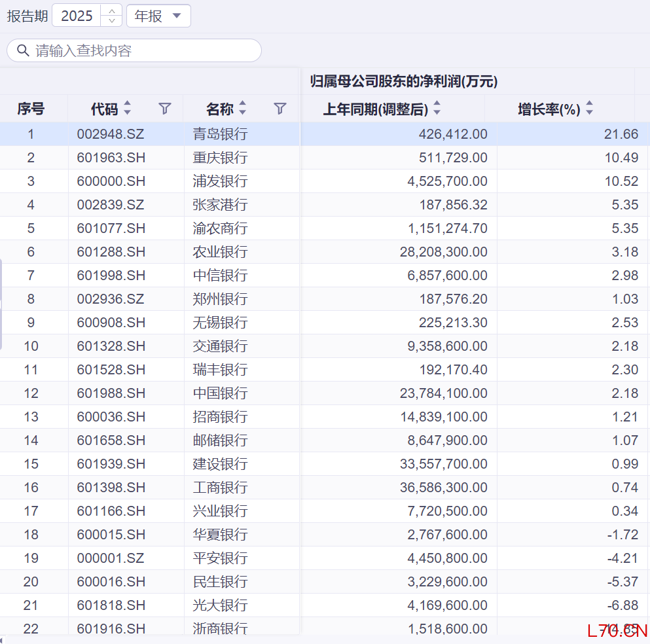
Task: Click the filter icon in 代码 column
Action: click(165, 109)
